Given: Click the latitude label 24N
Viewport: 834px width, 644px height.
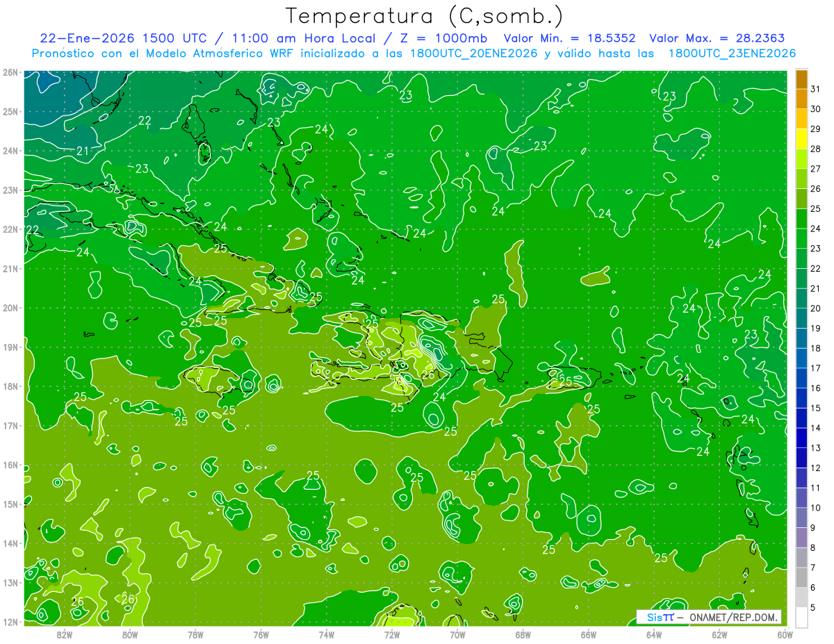Looking at the screenshot, I should (x=10, y=151).
